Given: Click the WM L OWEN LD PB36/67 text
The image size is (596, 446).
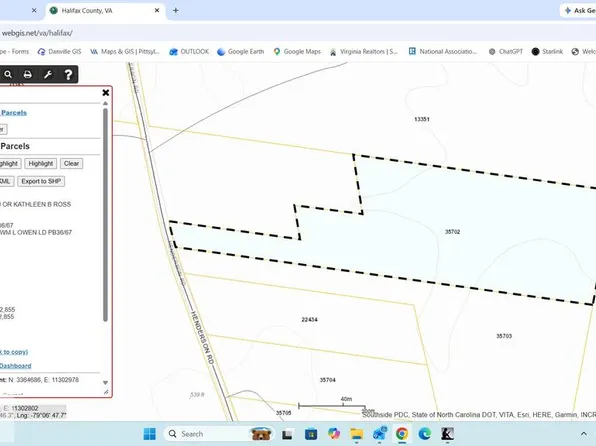Looking at the screenshot, I should tap(36, 232).
